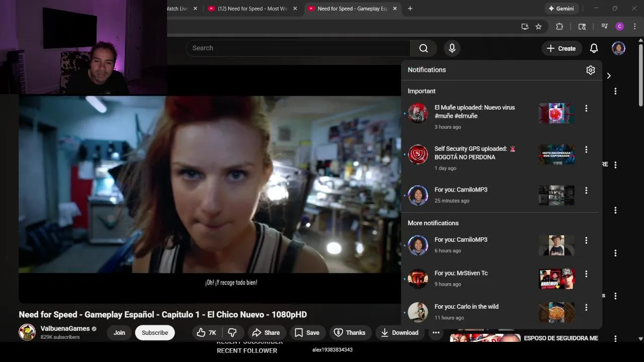Open Chrome profile avatar C

(x=620, y=27)
